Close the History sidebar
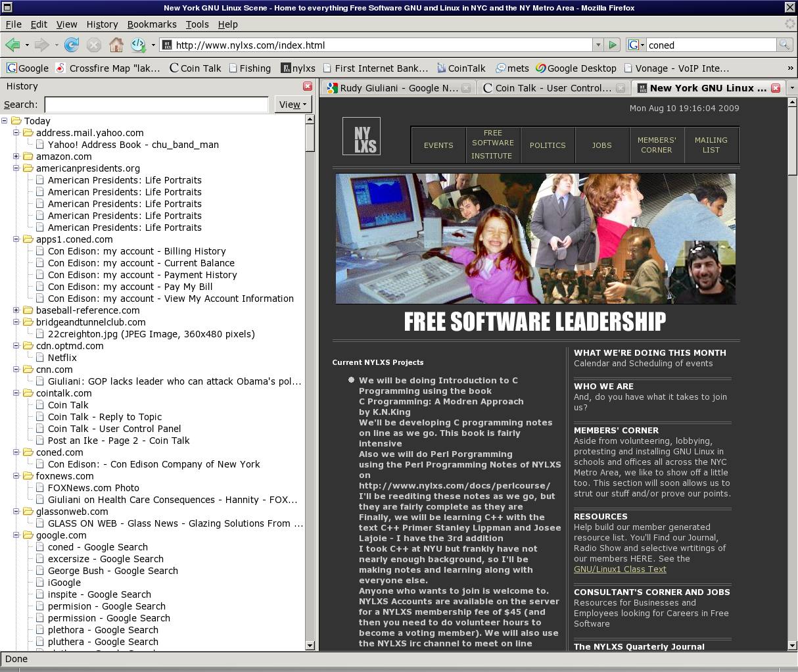798x672 pixels. tap(307, 86)
